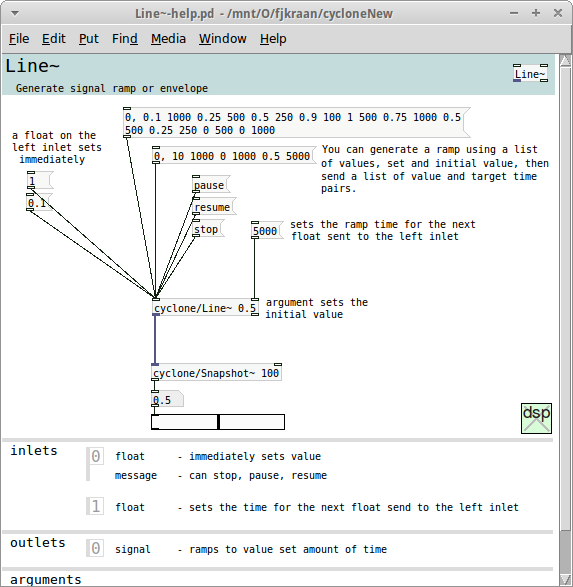Open the Media menu
The image size is (573, 587).
(x=168, y=39)
